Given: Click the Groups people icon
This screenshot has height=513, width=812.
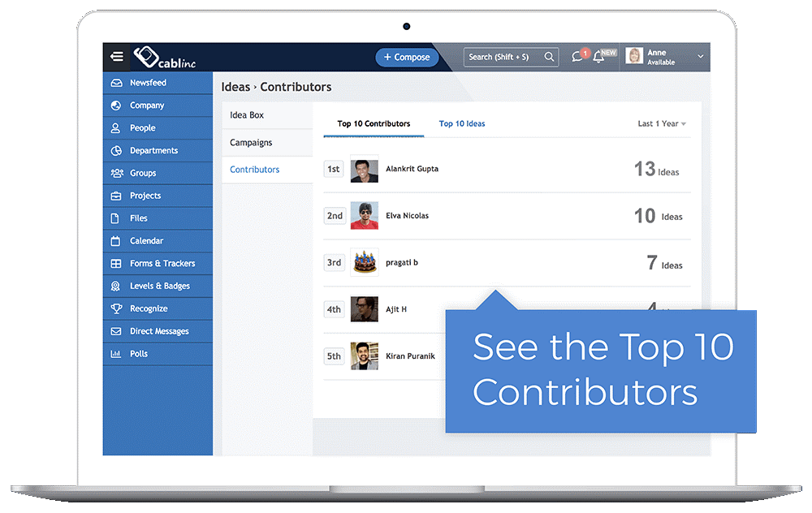Looking at the screenshot, I should (x=117, y=173).
